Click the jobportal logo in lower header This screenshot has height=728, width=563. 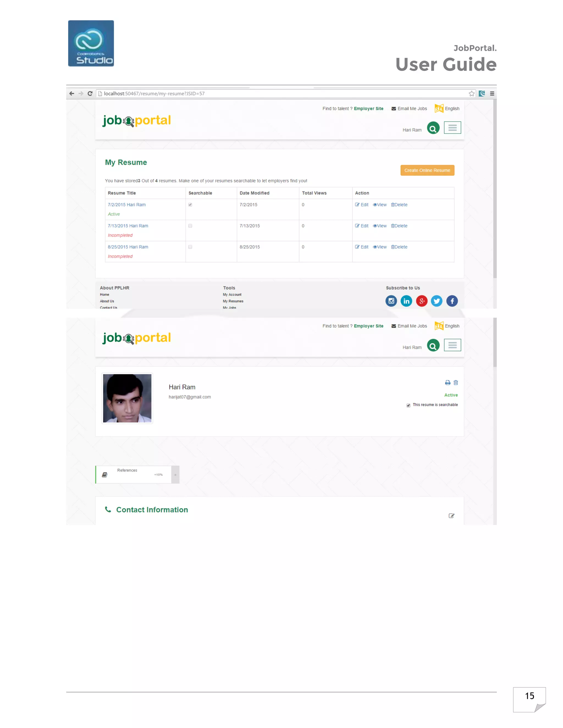tap(136, 338)
